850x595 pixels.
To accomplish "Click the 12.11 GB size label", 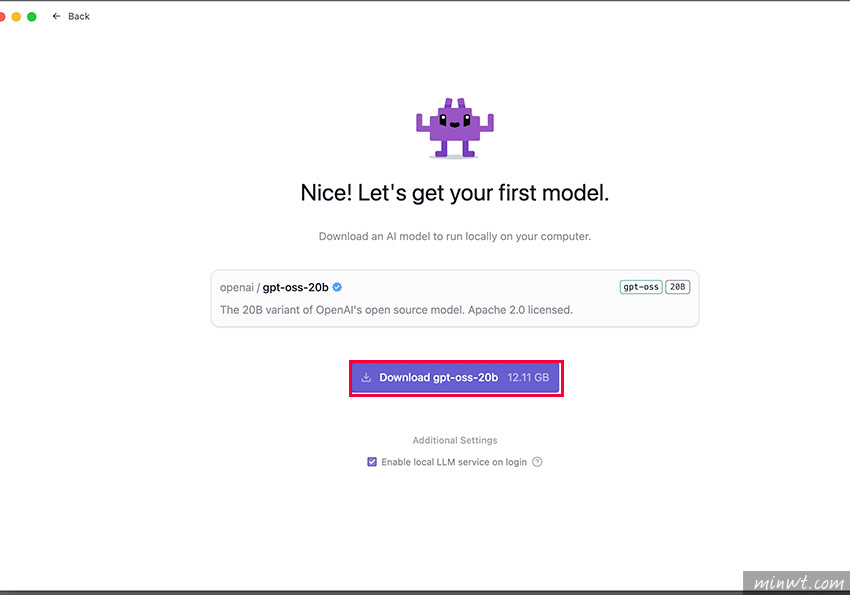I will 528,378.
